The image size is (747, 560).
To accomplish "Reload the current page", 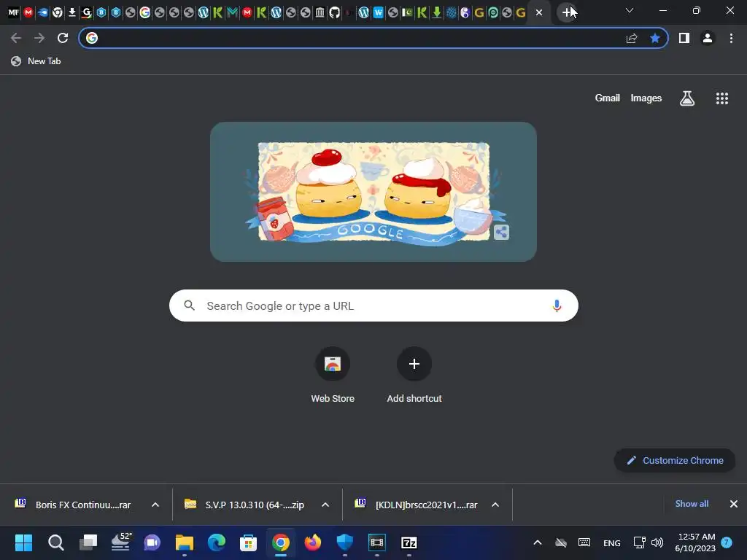I will tap(63, 38).
